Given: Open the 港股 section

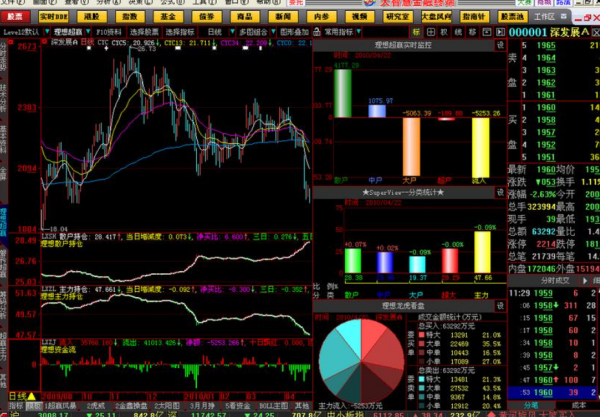Looking at the screenshot, I should [91, 17].
